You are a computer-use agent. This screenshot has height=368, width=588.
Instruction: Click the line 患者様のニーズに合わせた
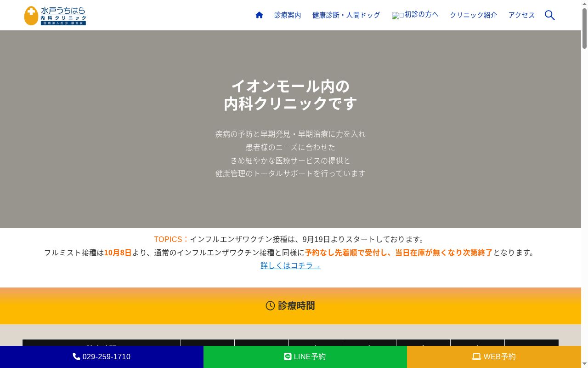point(290,147)
